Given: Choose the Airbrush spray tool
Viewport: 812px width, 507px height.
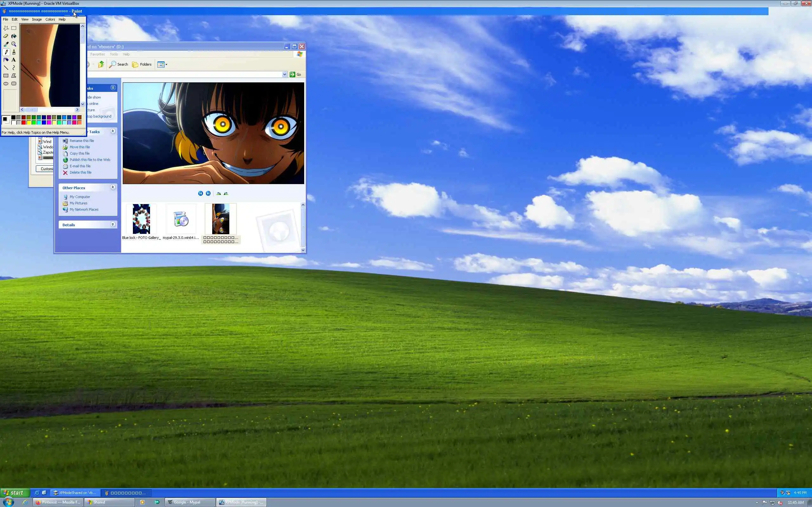Looking at the screenshot, I should pyautogui.click(x=6, y=60).
